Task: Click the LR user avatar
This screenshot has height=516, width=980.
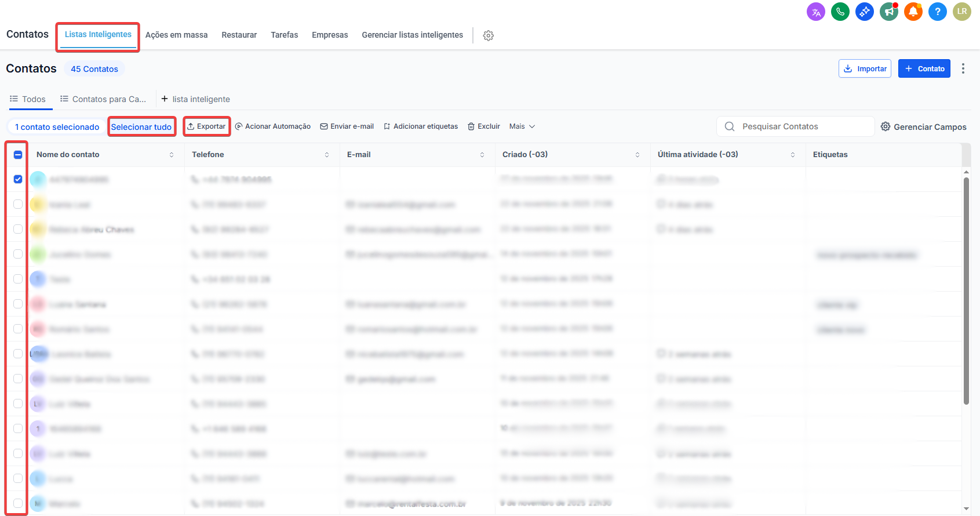Action: pos(961,12)
